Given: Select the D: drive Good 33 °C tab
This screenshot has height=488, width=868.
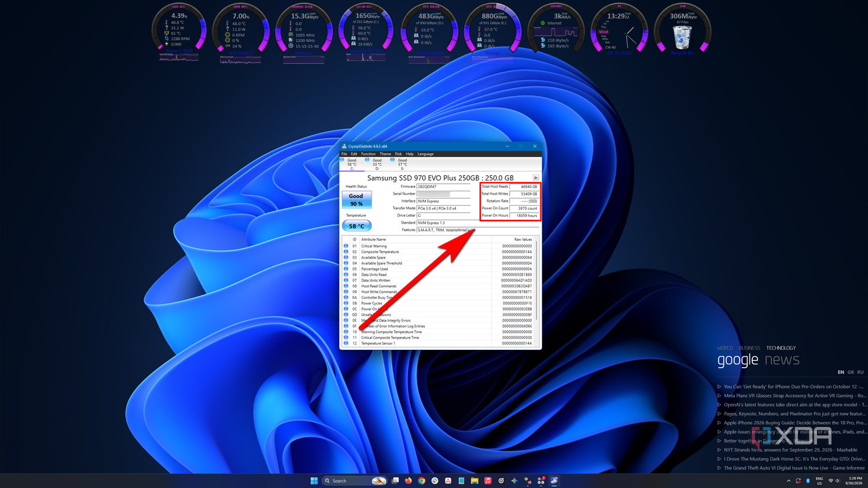Looking at the screenshot, I should 375,164.
